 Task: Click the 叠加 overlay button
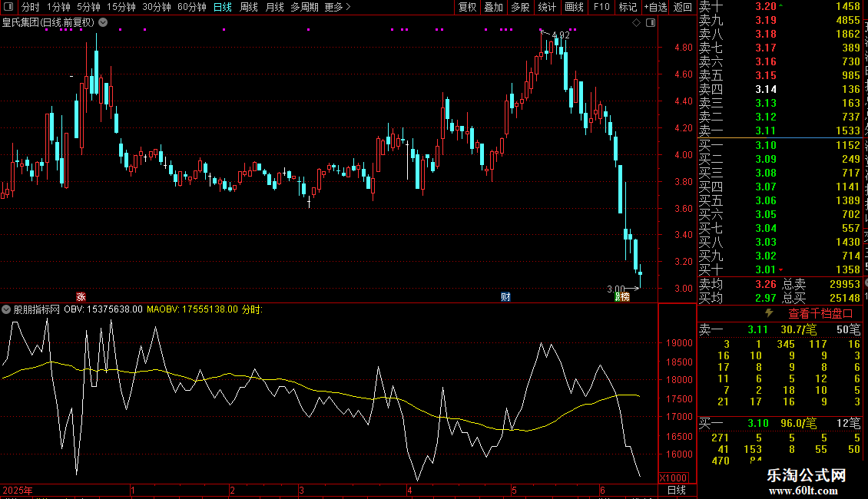[x=494, y=7]
